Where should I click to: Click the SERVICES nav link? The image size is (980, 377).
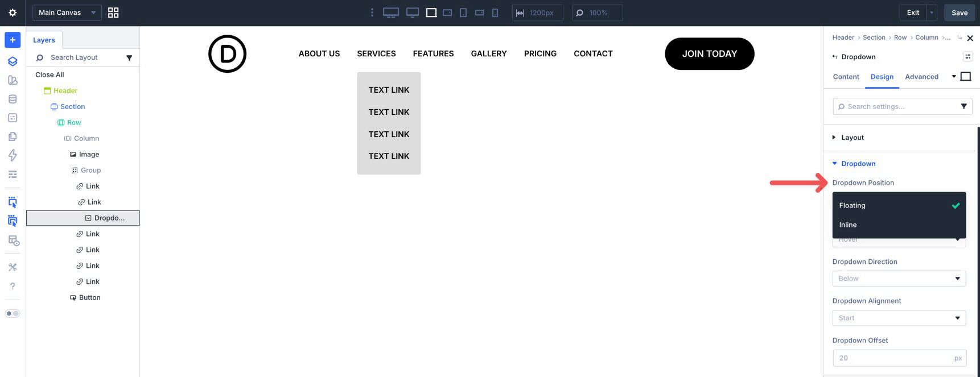coord(377,53)
